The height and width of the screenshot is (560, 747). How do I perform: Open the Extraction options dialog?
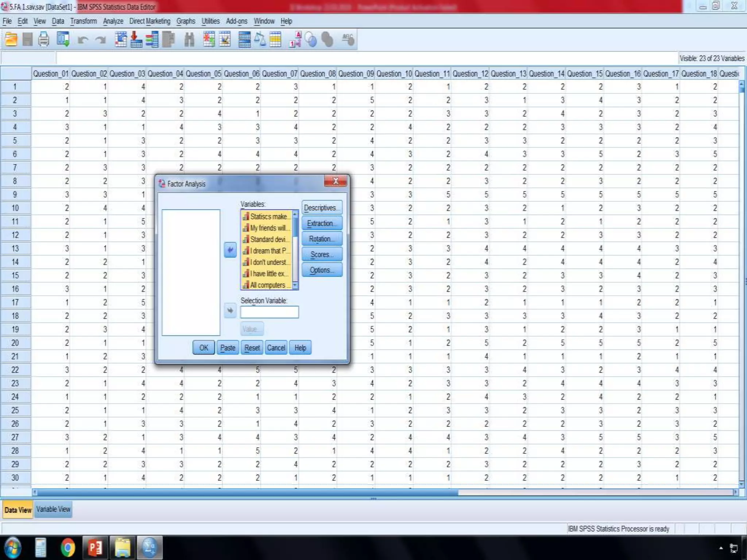click(x=322, y=223)
